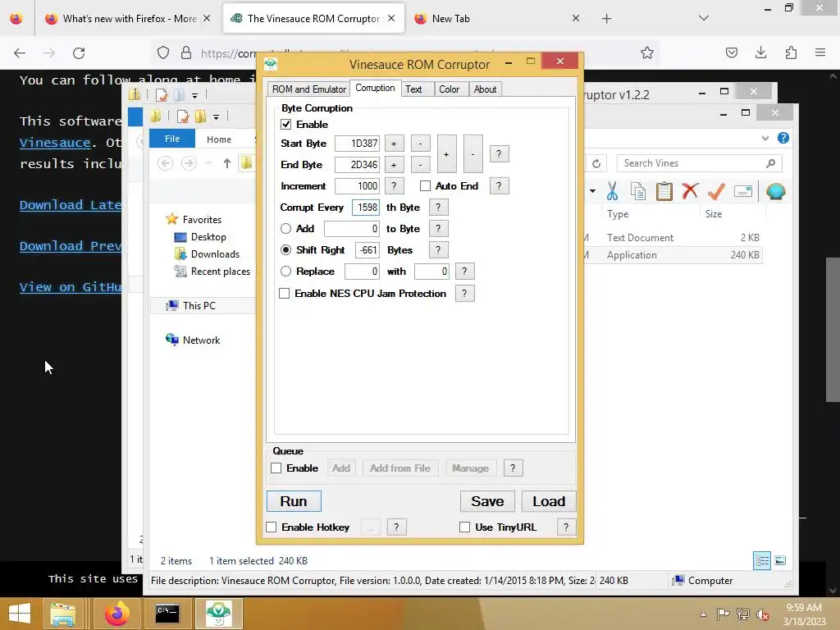This screenshot has width=840, height=630.
Task: Click the Explorer refresh icon
Action: (x=596, y=163)
